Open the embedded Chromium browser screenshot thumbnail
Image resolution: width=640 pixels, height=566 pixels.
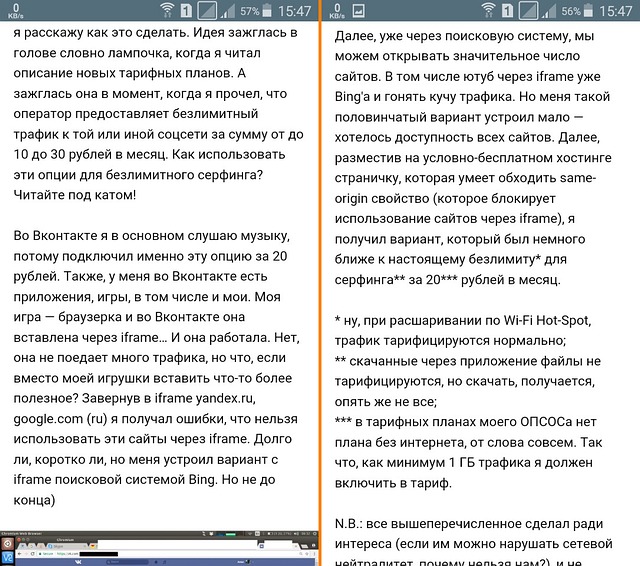(160, 550)
